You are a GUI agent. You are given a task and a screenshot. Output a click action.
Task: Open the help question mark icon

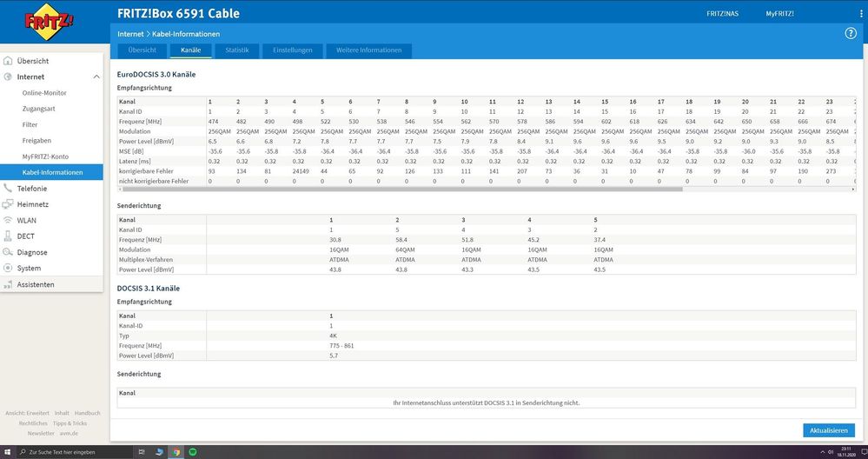tap(851, 34)
